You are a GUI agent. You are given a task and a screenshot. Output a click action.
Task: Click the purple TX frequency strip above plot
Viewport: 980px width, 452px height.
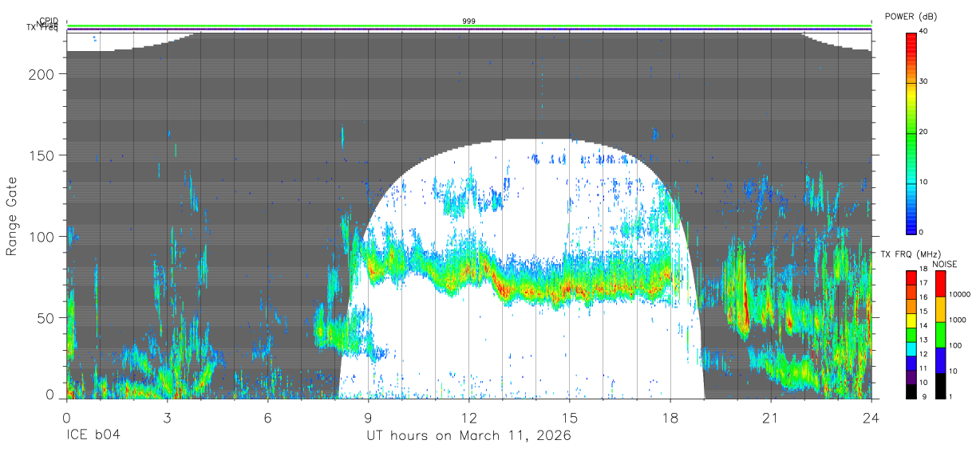[469, 29]
